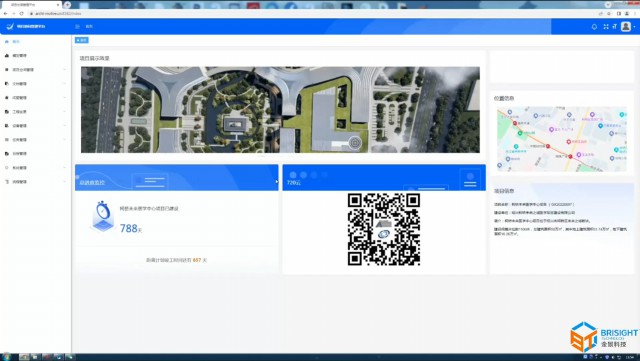Screen dimensions: 640x361
Task: Click the underlined title in the left blue card
Action: click(x=92, y=183)
